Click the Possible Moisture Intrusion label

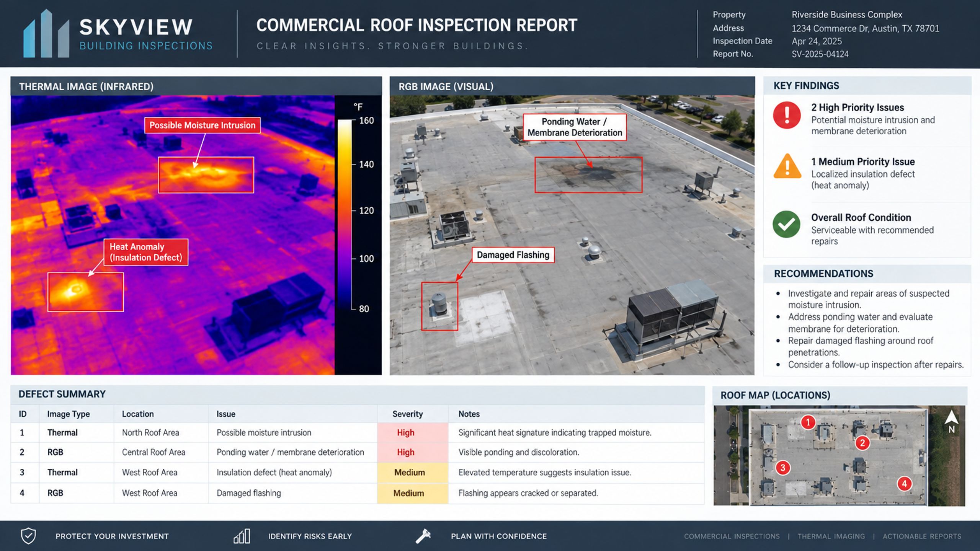[202, 125]
